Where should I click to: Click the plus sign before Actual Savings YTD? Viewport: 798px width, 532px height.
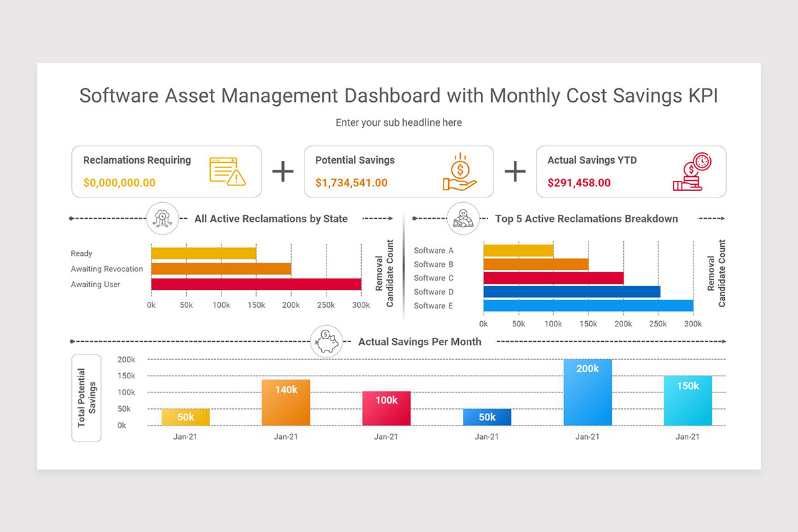coord(515,172)
